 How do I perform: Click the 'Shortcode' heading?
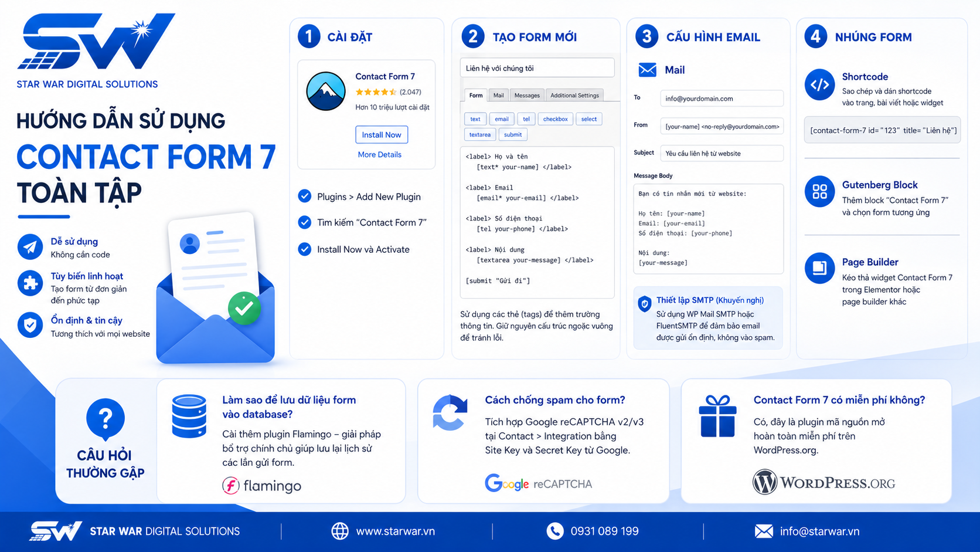click(865, 77)
